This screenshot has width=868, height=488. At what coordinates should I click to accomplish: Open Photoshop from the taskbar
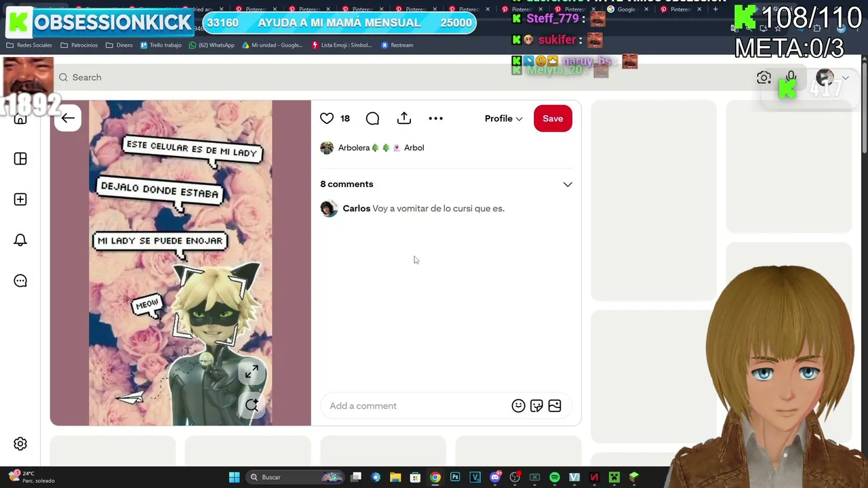tap(455, 477)
